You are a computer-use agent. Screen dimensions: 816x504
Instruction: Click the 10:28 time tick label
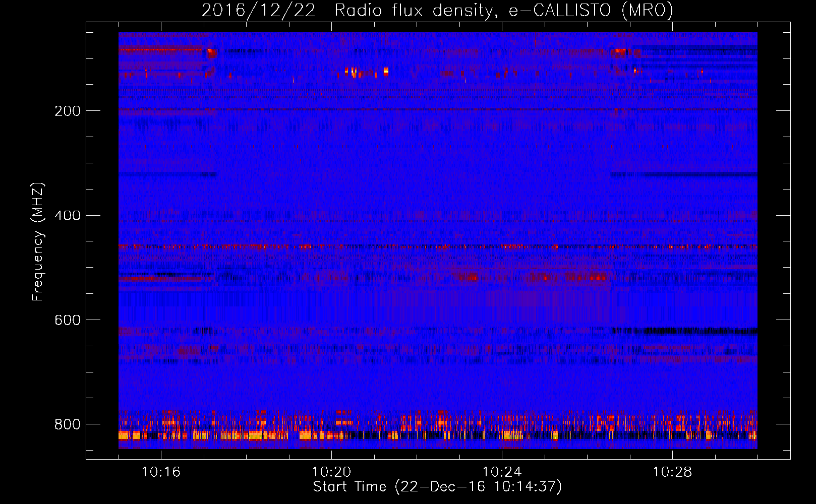pos(672,472)
